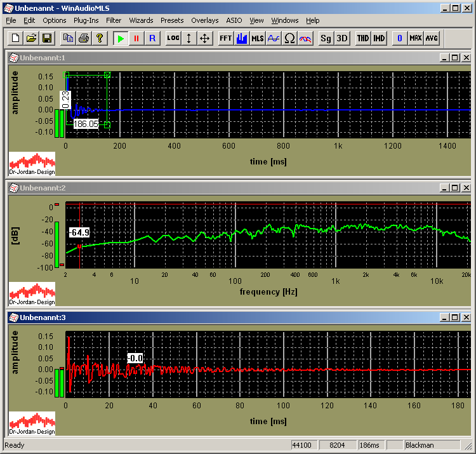Viewport: 476px width, 454px height.
Task: Toggle the MAX hold button
Action: (416, 38)
